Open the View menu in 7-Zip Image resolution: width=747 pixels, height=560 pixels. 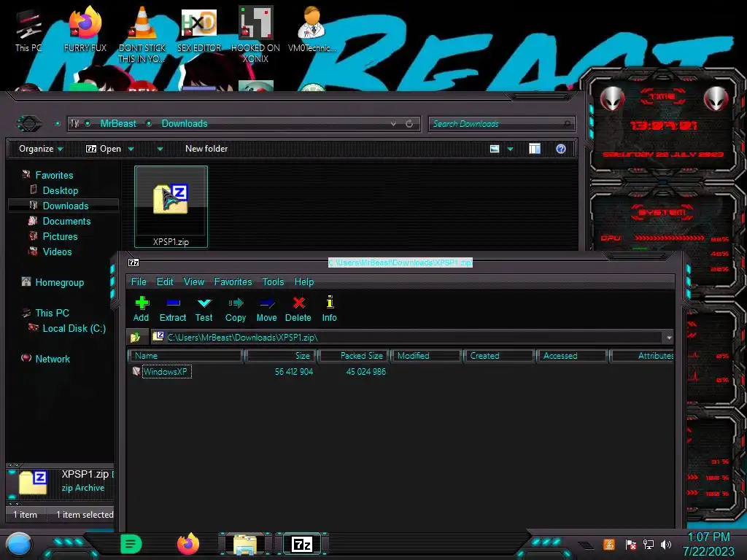[194, 282]
